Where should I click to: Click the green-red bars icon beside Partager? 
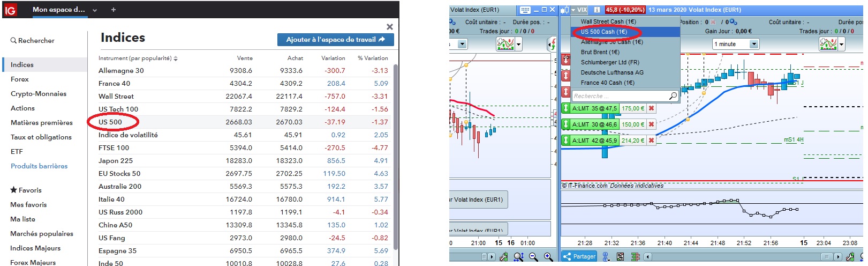[636, 256]
